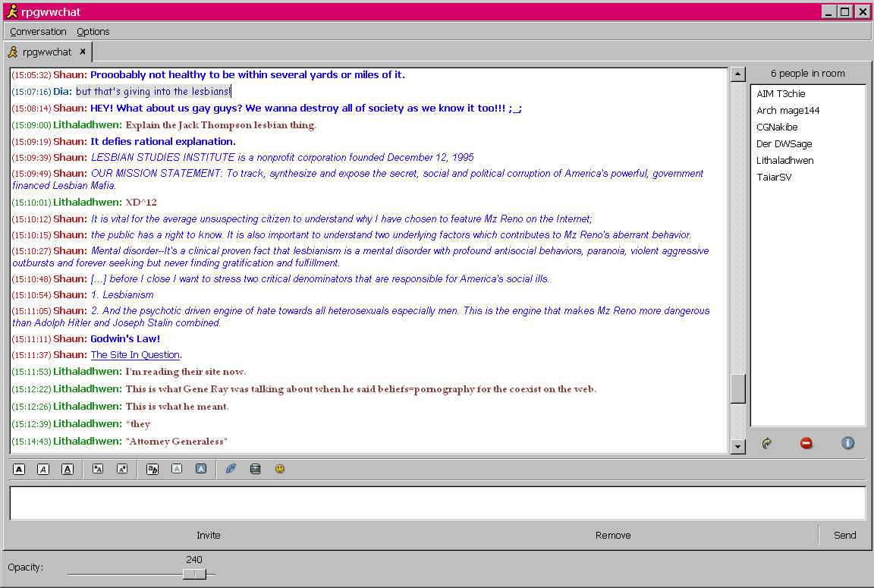
Task: Choose the foreground text color
Action: click(x=177, y=470)
